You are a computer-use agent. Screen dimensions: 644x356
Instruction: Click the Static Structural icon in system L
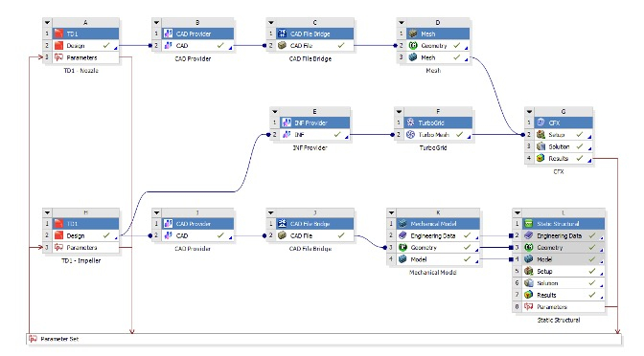[x=529, y=224]
